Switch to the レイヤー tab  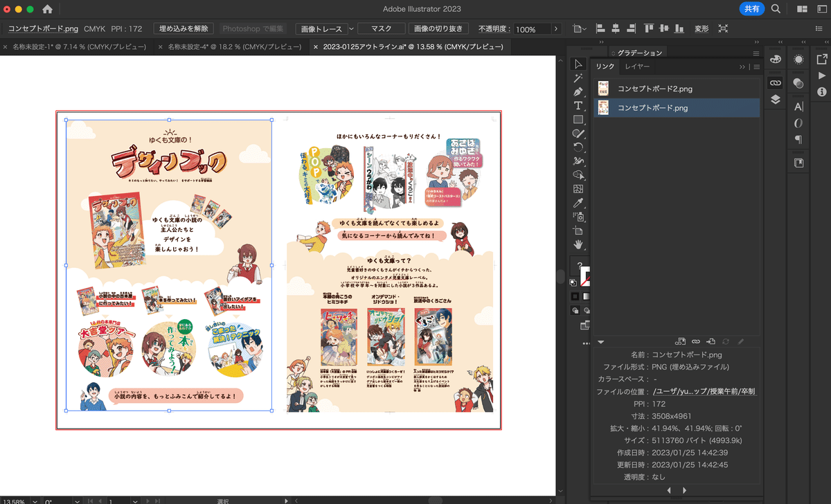pos(637,66)
